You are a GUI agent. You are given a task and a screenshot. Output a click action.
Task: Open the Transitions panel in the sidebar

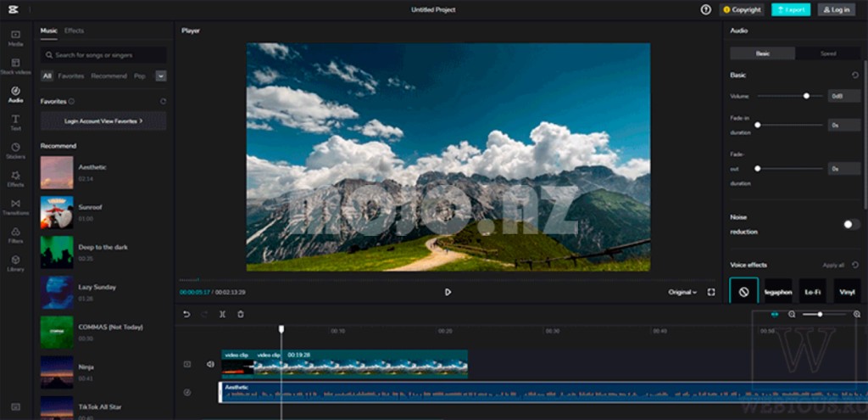15,206
